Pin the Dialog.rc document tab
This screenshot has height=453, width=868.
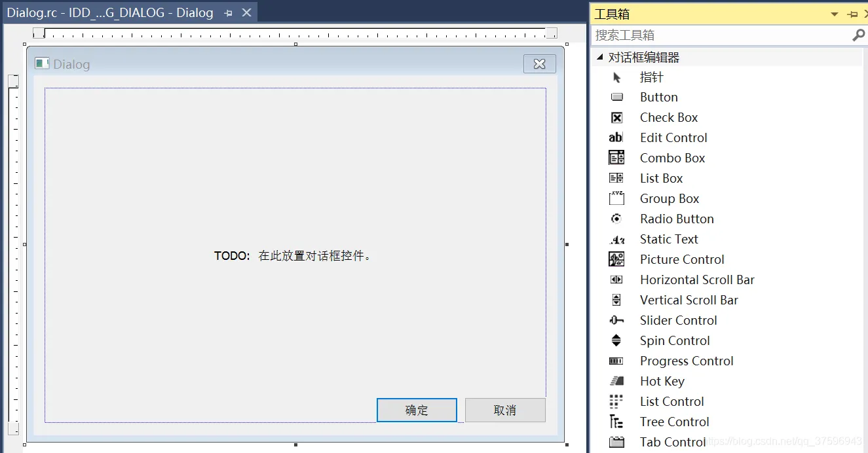(228, 12)
